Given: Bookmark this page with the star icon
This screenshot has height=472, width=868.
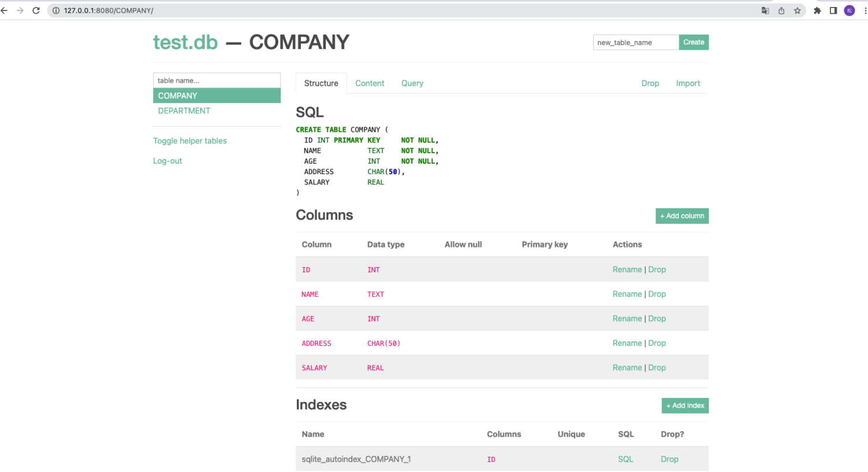Looking at the screenshot, I should (x=797, y=10).
